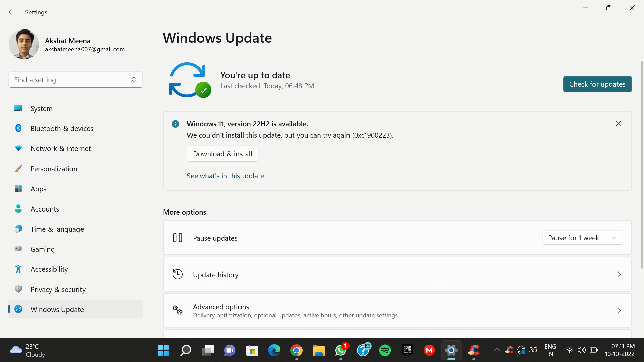The width and height of the screenshot is (644, 362).
Task: Select the Windows Update sidebar item
Action: (x=76, y=309)
